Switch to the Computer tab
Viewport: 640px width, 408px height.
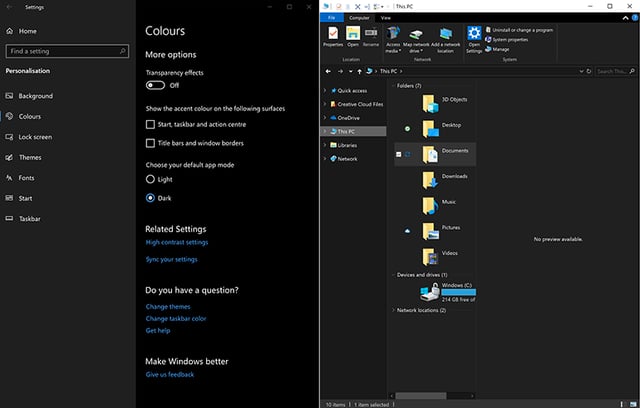pos(359,18)
